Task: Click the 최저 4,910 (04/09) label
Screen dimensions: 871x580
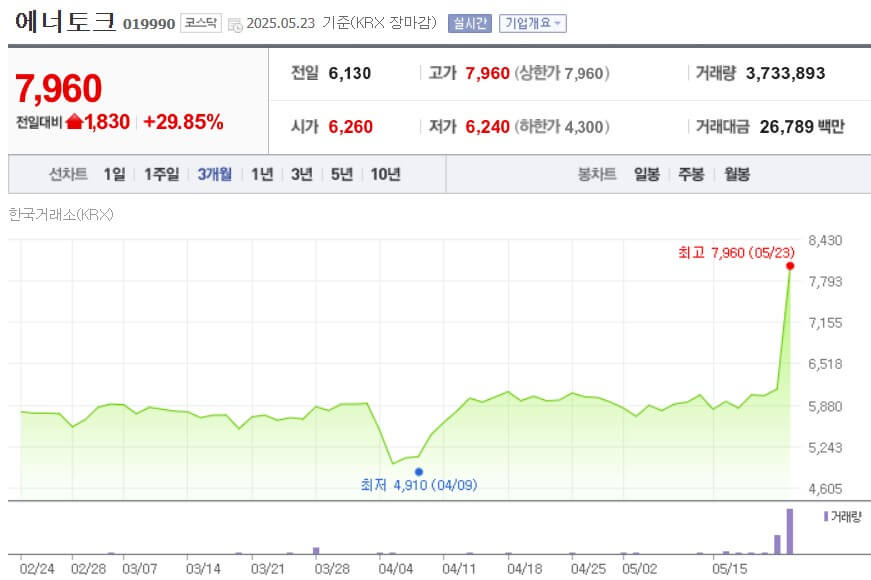Action: point(419,485)
